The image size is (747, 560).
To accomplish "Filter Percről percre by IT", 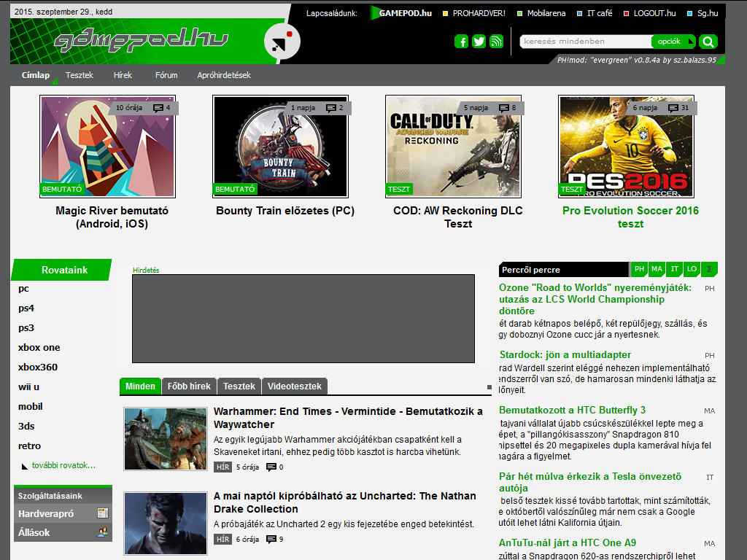I will 674,269.
